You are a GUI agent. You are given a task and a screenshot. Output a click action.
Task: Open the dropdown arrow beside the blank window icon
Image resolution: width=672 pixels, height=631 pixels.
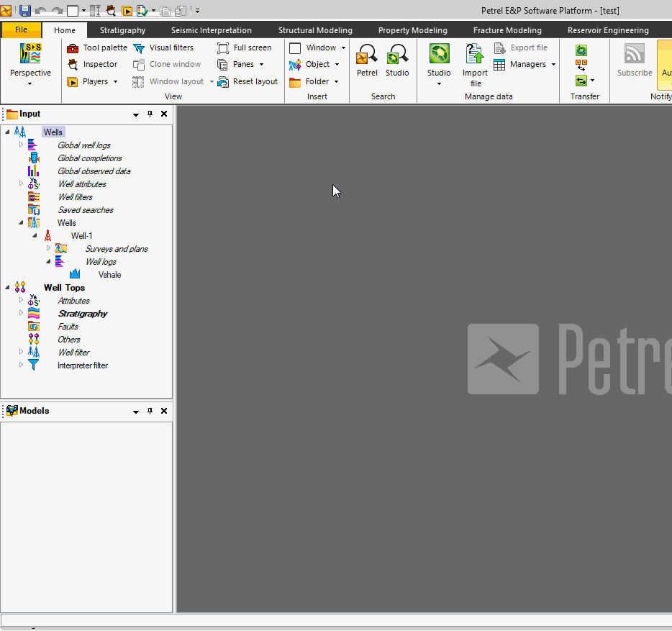[83, 10]
